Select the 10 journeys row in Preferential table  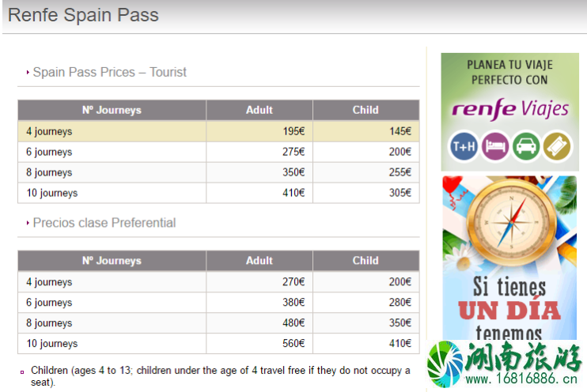[218, 343]
